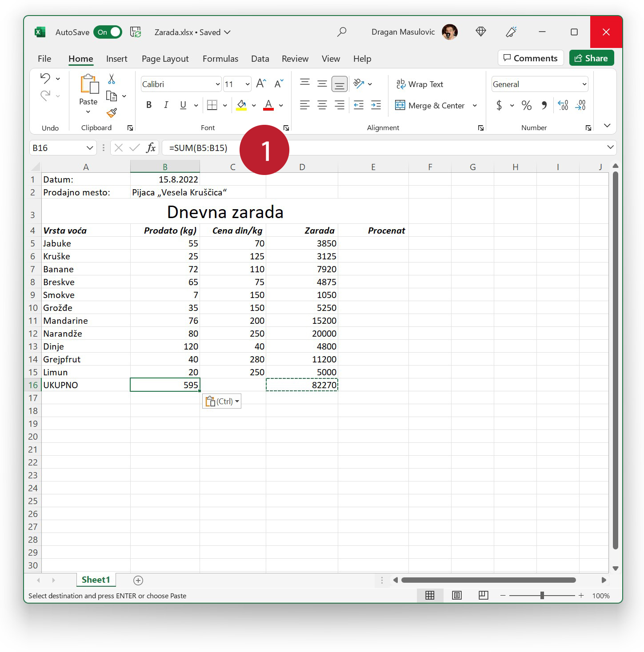The width and height of the screenshot is (644, 652).
Task: Decrease font size with small A icon
Action: coord(279,83)
